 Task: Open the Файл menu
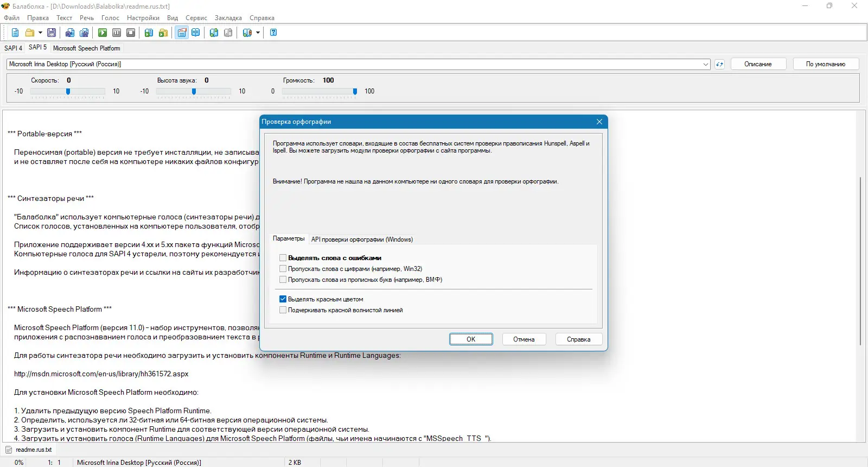pos(11,18)
